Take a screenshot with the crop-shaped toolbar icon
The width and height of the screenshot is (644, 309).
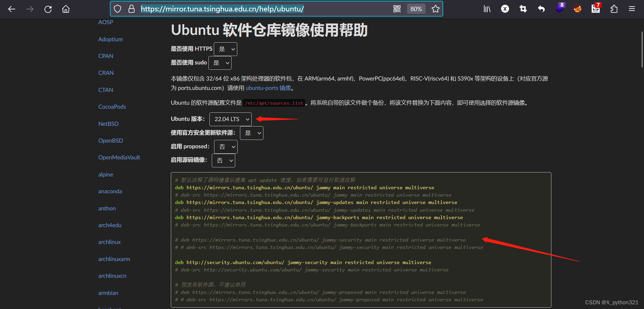coord(523,9)
